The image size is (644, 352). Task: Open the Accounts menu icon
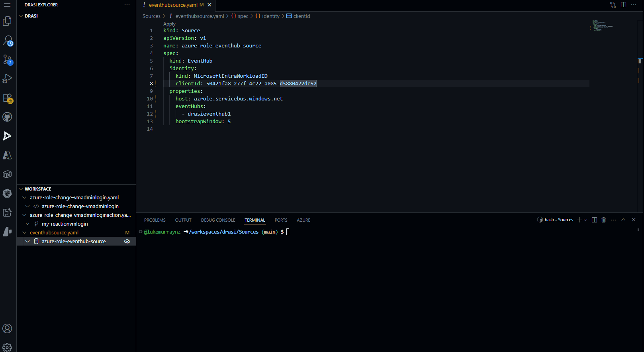(7, 328)
